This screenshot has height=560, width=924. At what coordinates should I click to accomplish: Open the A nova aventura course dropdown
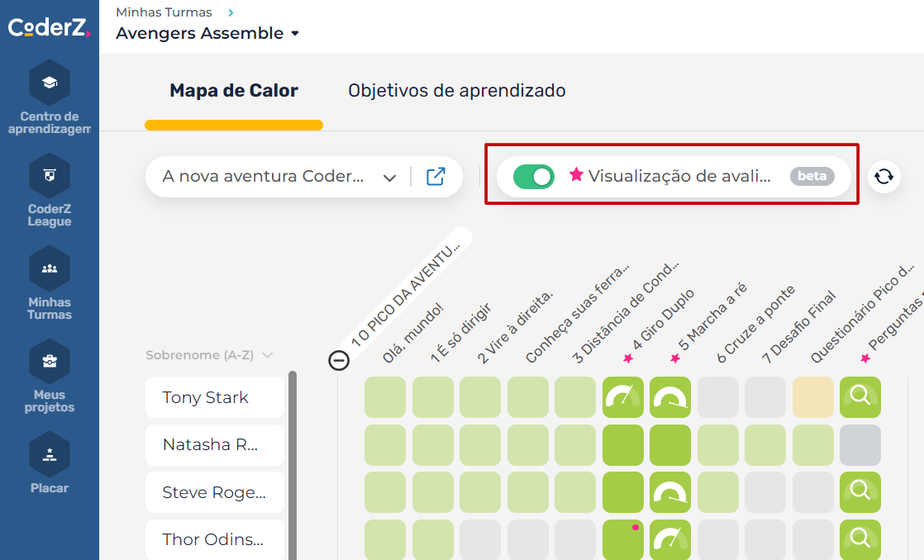[x=390, y=177]
